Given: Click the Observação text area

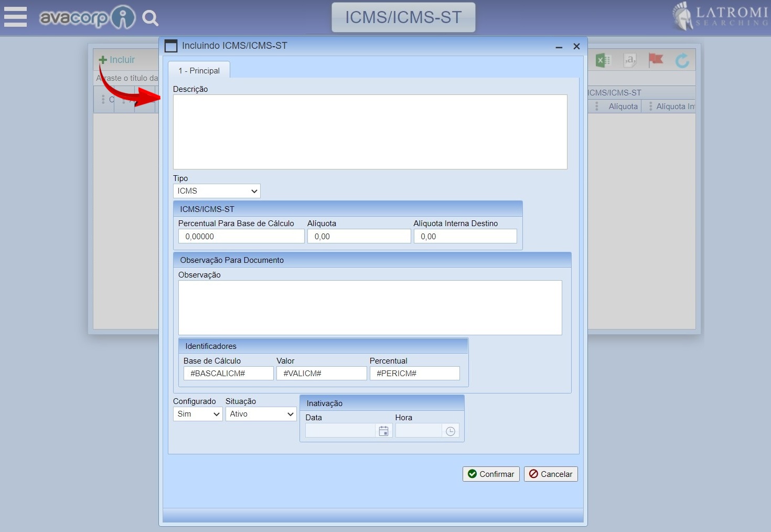Looking at the screenshot, I should (x=370, y=307).
